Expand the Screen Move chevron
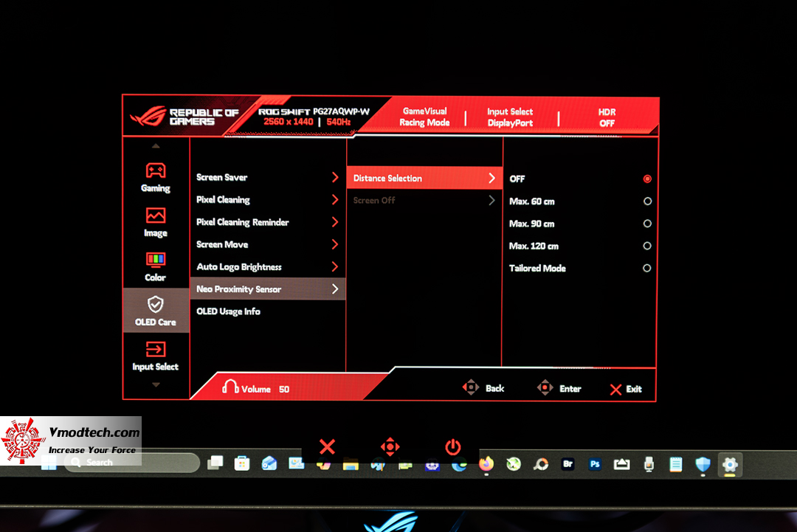This screenshot has width=797, height=532. click(x=335, y=244)
